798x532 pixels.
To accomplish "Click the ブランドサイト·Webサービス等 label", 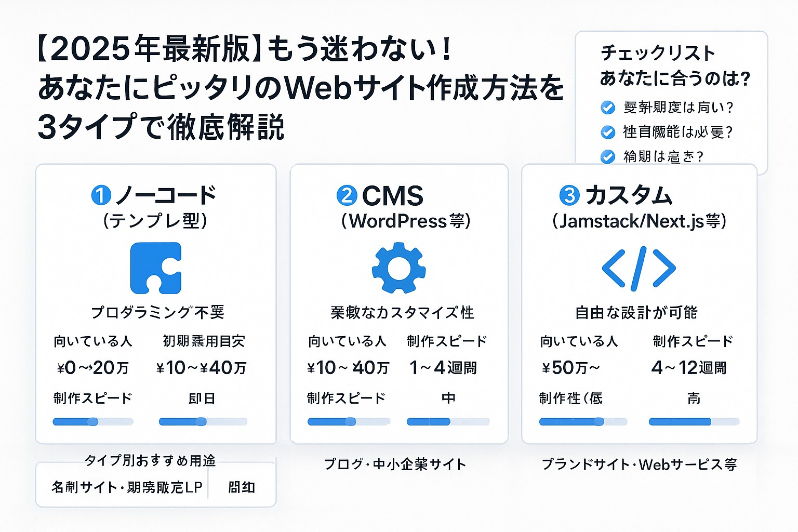I will tap(639, 464).
